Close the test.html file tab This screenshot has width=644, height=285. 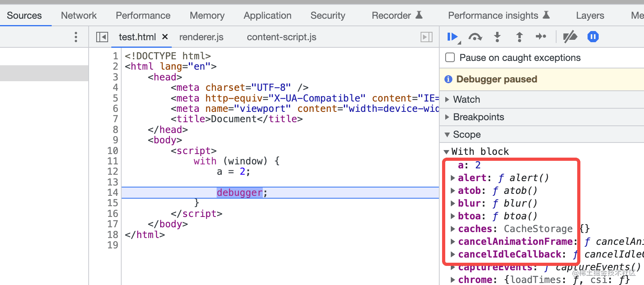click(x=165, y=37)
